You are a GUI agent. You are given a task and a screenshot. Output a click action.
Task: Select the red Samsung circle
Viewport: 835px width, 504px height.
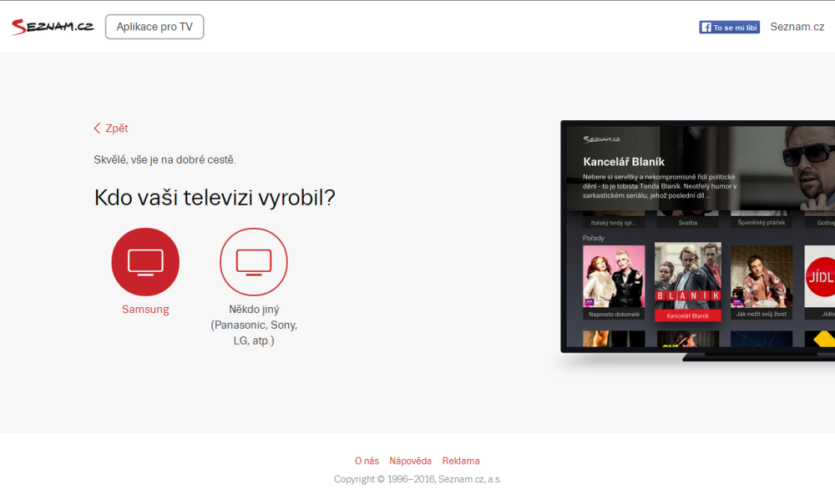(x=145, y=261)
